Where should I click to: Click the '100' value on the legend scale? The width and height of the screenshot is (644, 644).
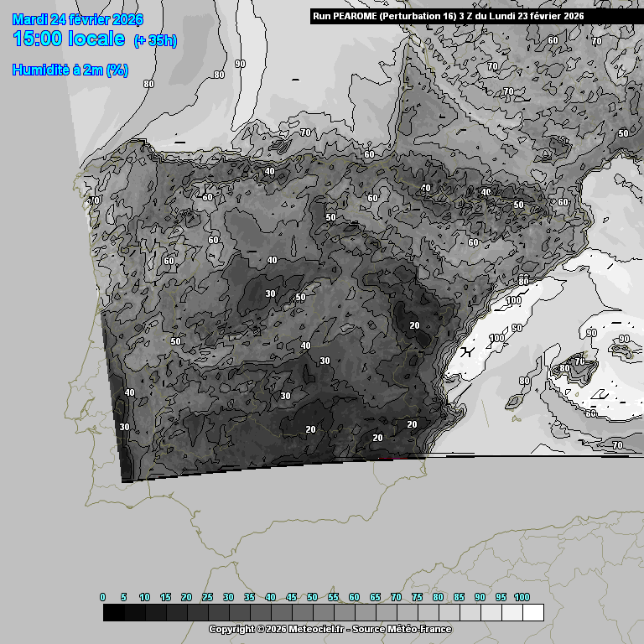point(522,597)
